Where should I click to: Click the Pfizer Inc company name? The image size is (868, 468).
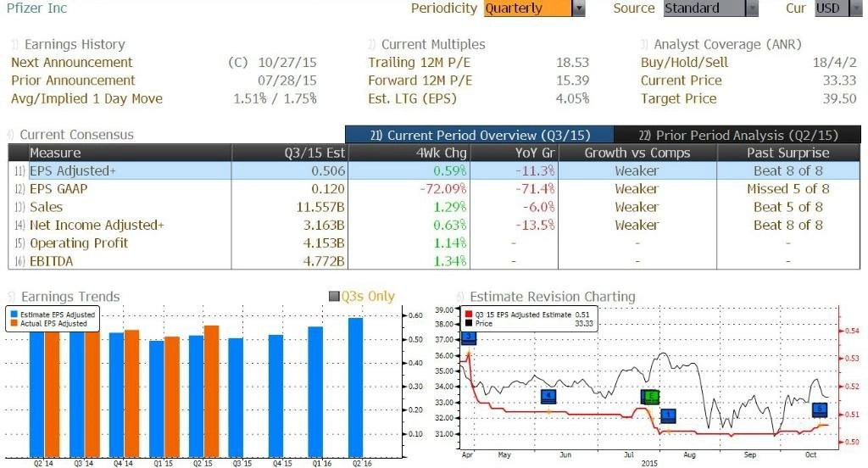tap(36, 8)
